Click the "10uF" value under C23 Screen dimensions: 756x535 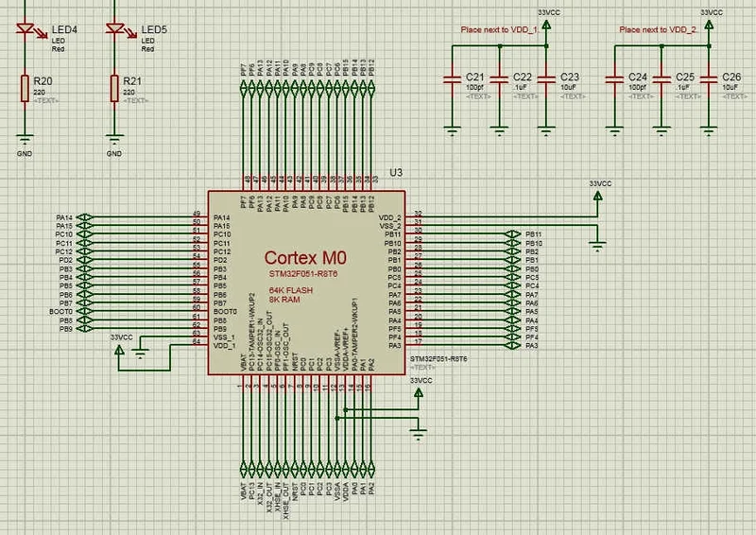pyautogui.click(x=569, y=88)
